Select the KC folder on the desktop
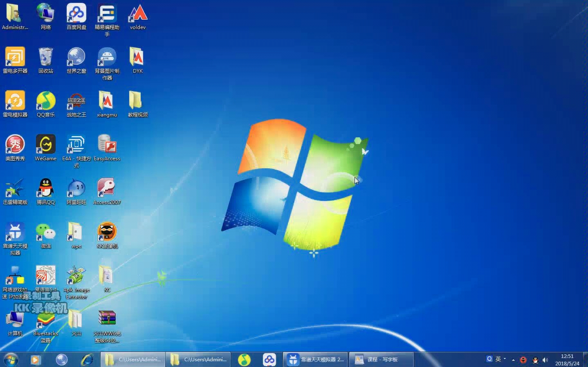This screenshot has width=588, height=367. [x=107, y=279]
